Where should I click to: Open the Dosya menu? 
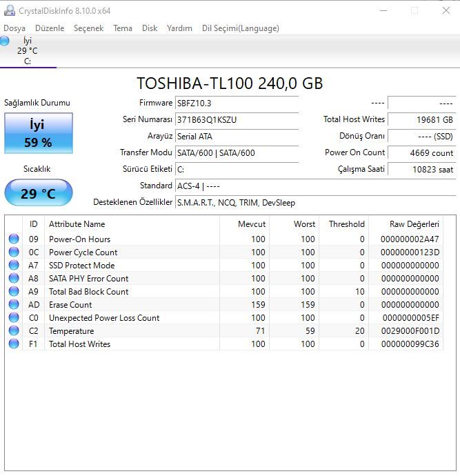[x=14, y=28]
